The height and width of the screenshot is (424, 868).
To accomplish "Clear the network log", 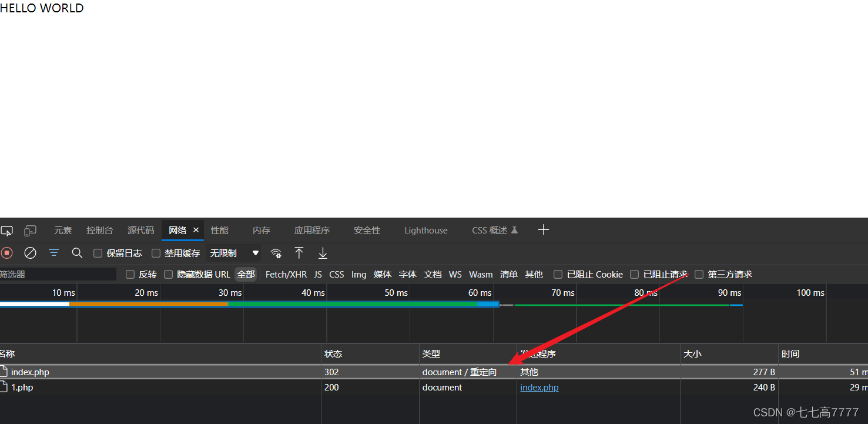I will [x=30, y=253].
